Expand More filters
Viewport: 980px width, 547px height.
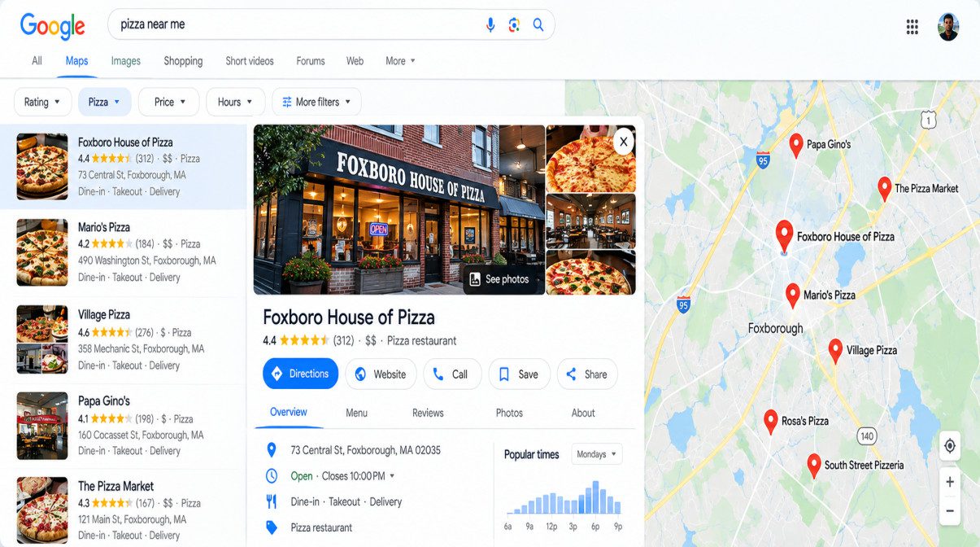point(316,102)
